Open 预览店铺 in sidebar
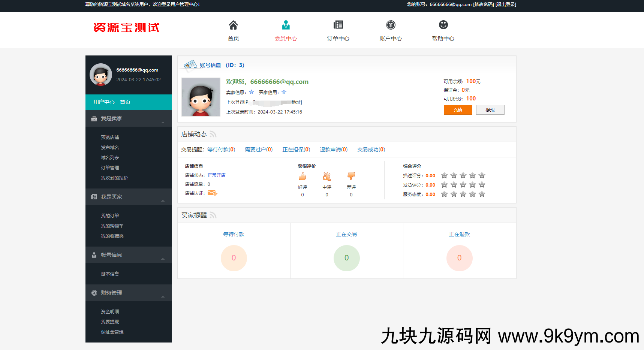644x350 pixels. click(110, 138)
